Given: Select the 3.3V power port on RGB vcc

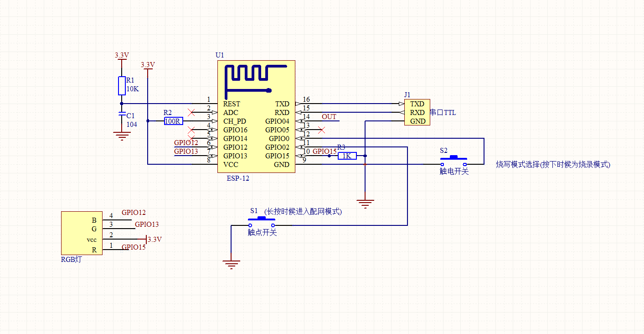Looking at the screenshot, I should 154,239.
